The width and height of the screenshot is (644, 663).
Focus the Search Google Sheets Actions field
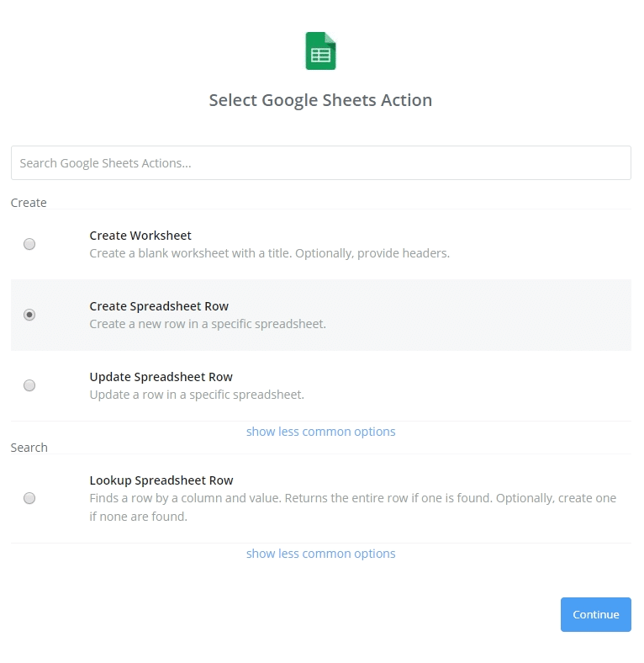tap(320, 162)
